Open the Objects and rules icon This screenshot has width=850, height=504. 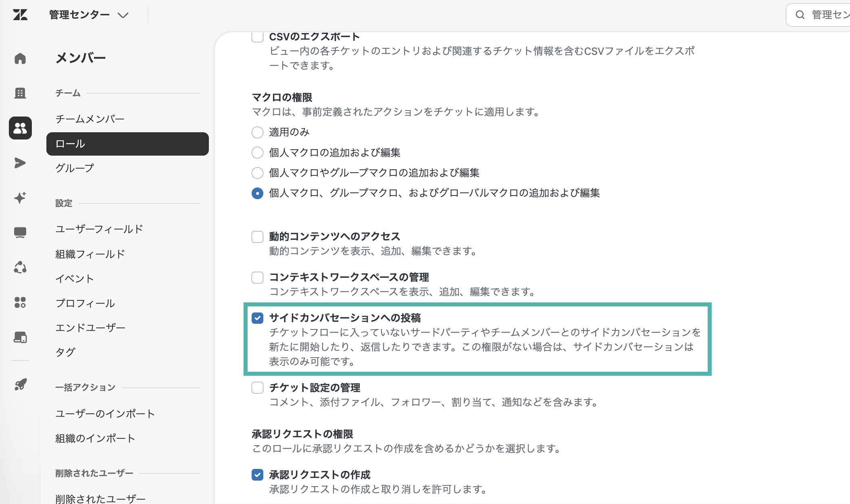point(20,267)
